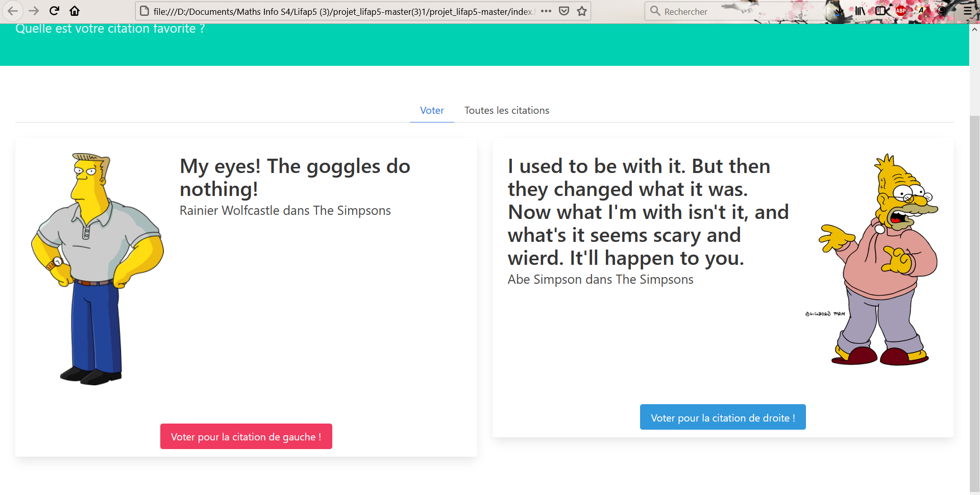Screen dimensions: 980x495
Task: Click the page info icon in the address bar
Action: click(145, 11)
